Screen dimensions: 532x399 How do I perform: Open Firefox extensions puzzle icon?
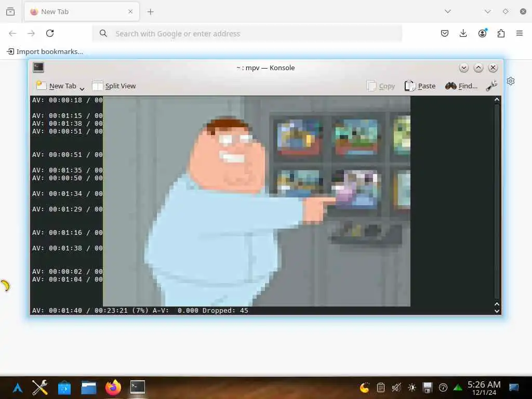click(501, 33)
